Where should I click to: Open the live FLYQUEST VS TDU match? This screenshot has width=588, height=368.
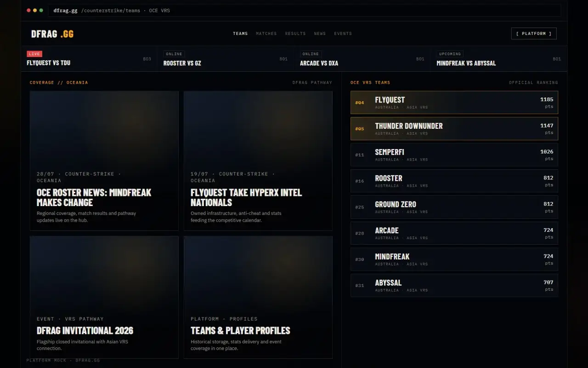click(89, 59)
